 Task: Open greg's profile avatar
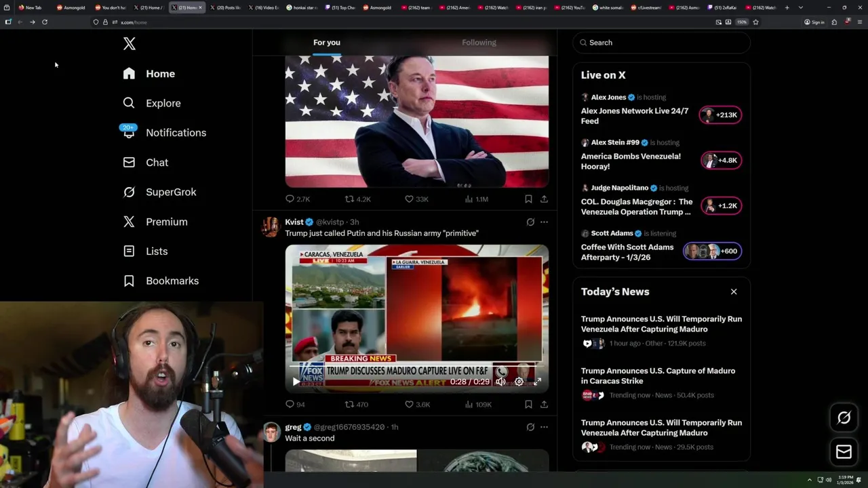point(271,432)
